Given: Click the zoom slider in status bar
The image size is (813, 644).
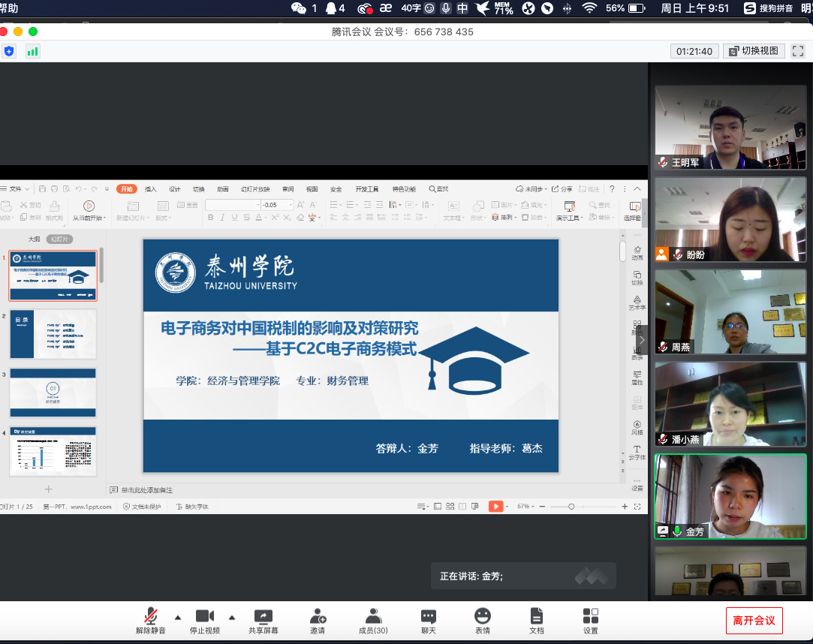Looking at the screenshot, I should pyautogui.click(x=571, y=507).
